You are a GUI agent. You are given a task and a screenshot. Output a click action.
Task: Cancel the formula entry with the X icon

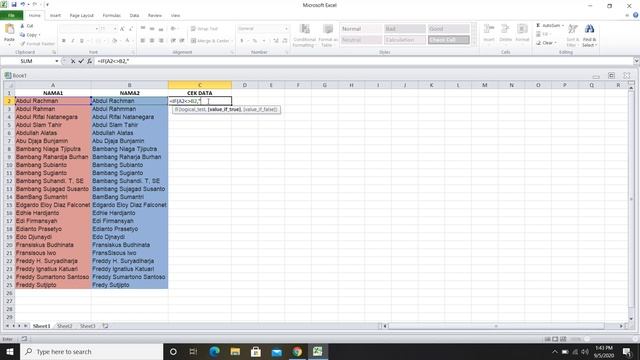pos(73,61)
